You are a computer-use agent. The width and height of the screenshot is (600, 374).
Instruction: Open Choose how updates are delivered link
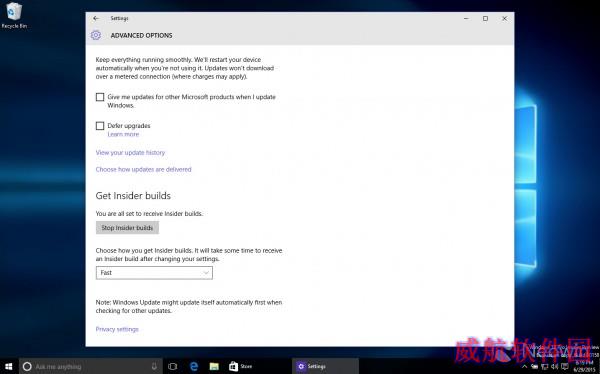(x=143, y=169)
